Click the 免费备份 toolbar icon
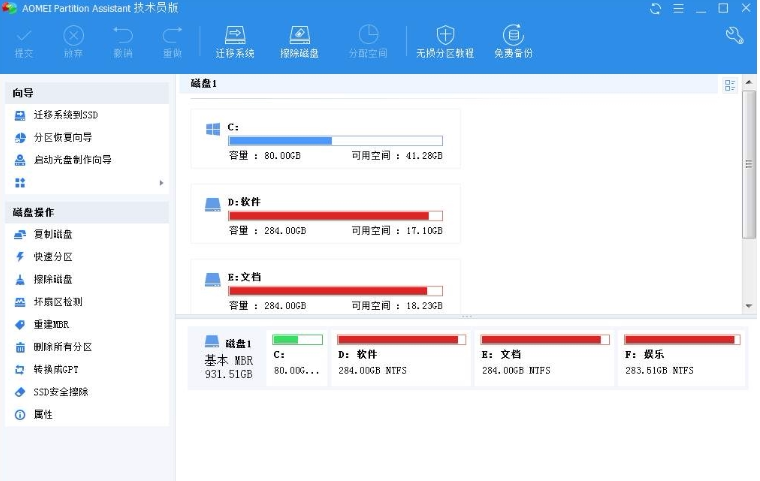This screenshot has height=481, width=760. pyautogui.click(x=512, y=37)
